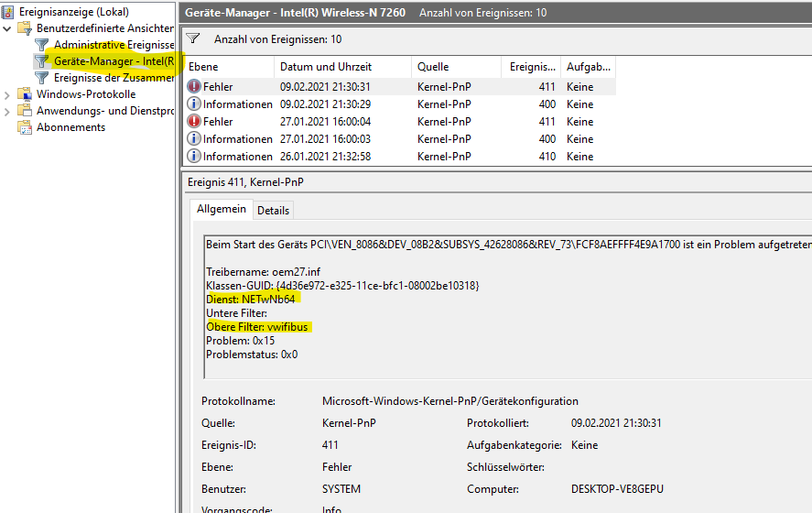Click the filter icon beside Anzahl von Ereignissen
This screenshot has width=812, height=513.
coord(193,38)
